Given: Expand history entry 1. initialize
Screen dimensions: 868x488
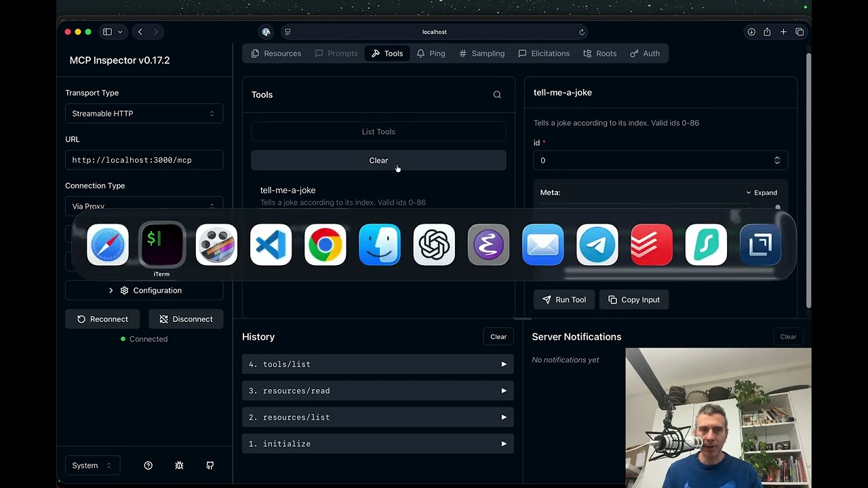Looking at the screenshot, I should [x=378, y=443].
